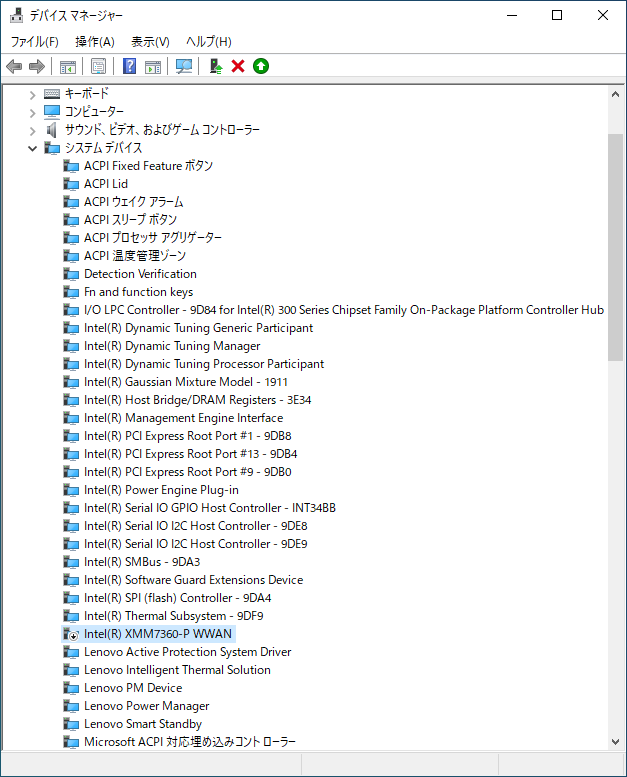Expand the サウンド、ビデオ、およびゲーム コントローラー category
This screenshot has width=627, height=777.
tap(33, 131)
